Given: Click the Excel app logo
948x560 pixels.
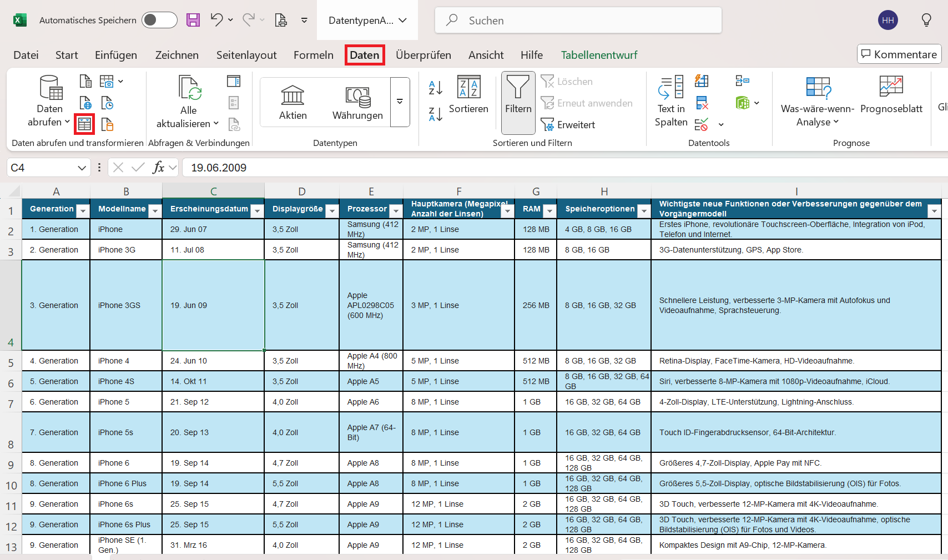Looking at the screenshot, I should (19, 21).
